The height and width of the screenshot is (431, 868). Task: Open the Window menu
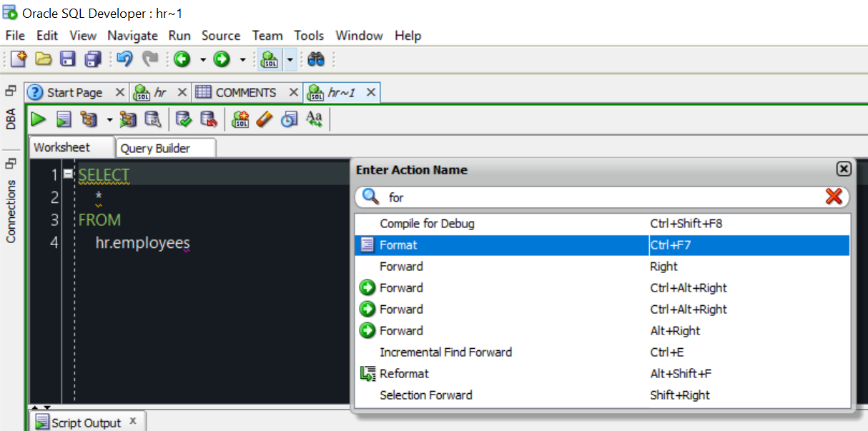[359, 35]
